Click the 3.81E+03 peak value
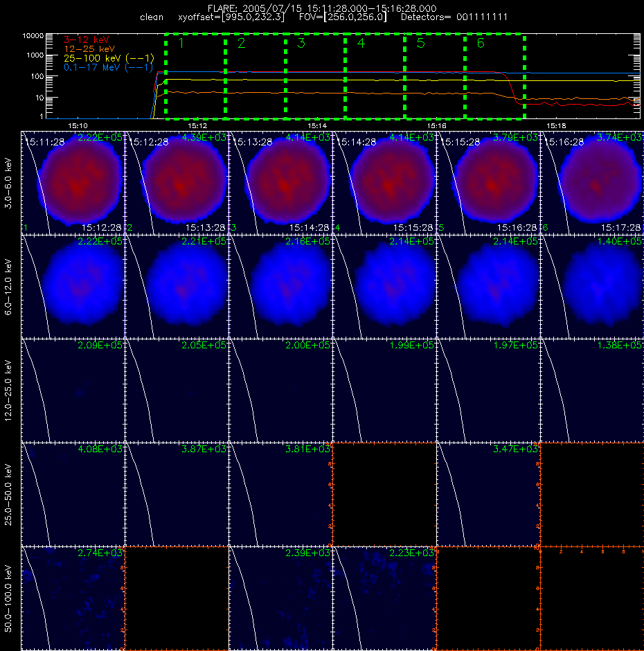This screenshot has height=651, width=644. [307, 449]
